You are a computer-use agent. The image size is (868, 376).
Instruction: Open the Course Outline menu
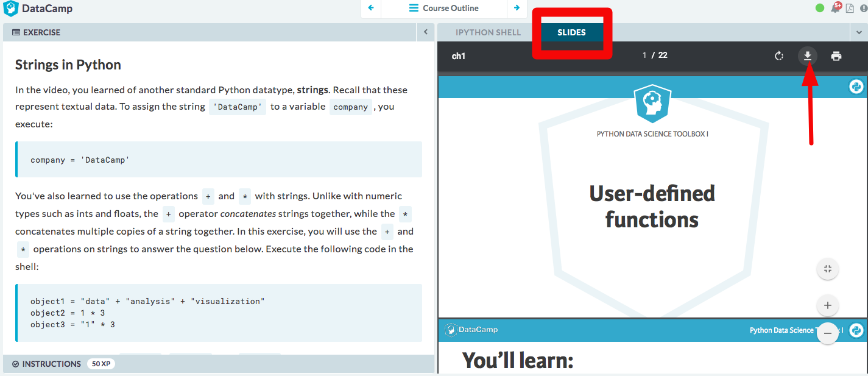pyautogui.click(x=444, y=9)
